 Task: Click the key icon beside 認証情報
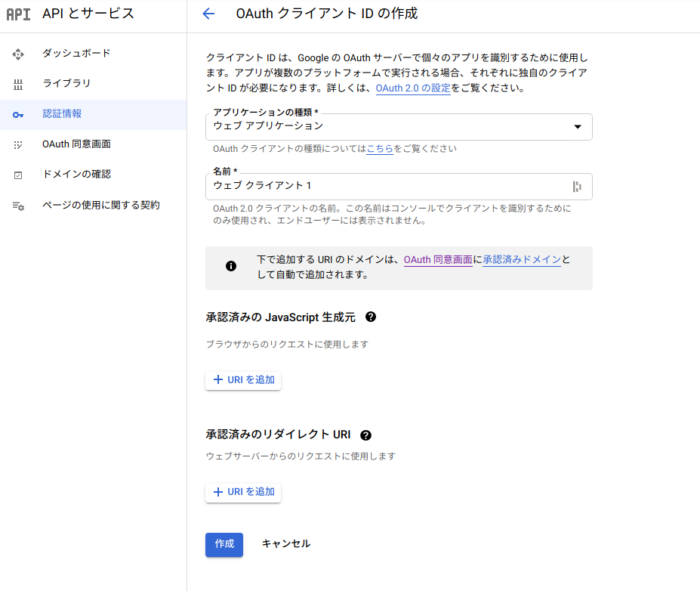(x=17, y=114)
